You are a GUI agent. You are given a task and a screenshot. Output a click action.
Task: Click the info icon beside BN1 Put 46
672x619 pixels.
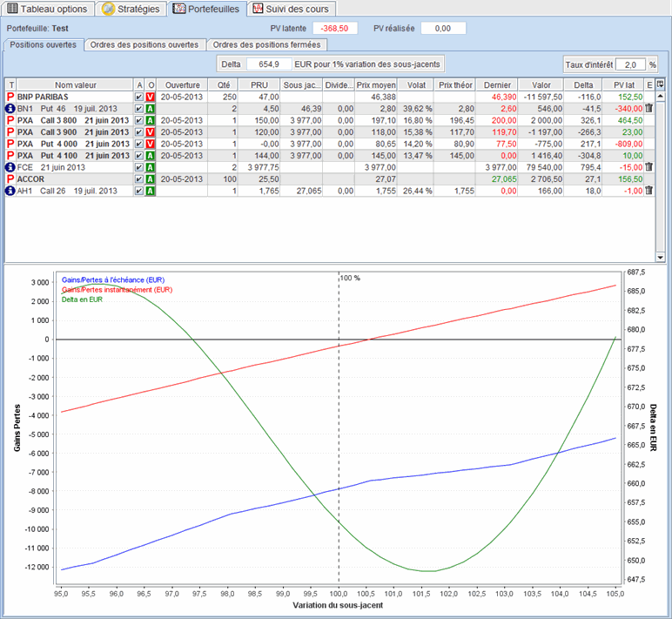tap(10, 108)
